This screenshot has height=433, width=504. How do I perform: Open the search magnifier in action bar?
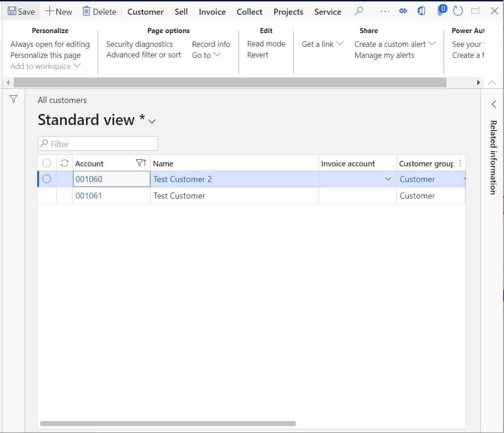tap(360, 11)
